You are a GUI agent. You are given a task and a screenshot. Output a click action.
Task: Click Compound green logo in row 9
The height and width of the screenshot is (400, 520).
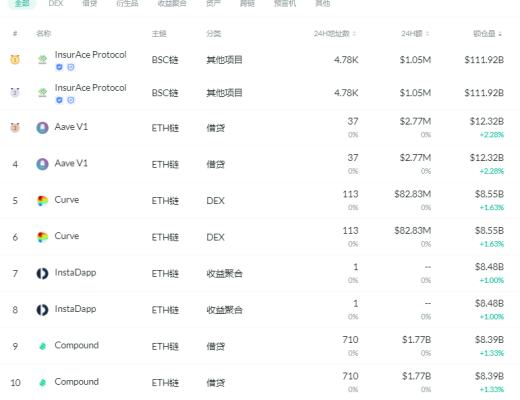coord(42,346)
